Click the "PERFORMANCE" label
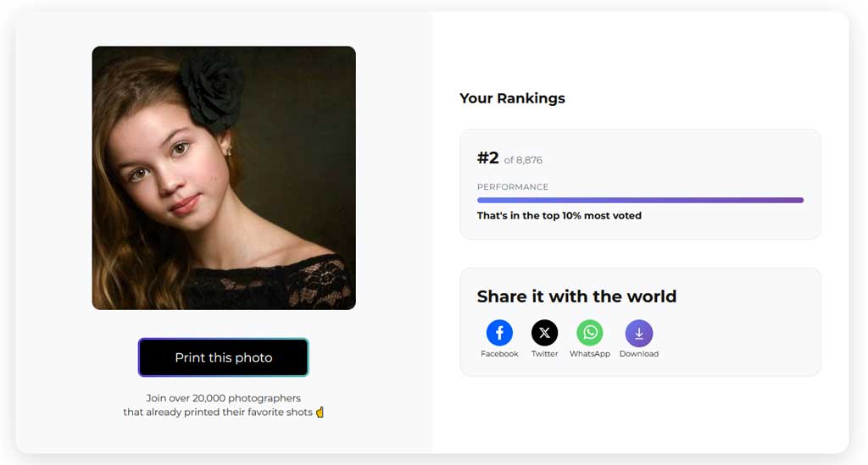The height and width of the screenshot is (465, 868). click(512, 187)
